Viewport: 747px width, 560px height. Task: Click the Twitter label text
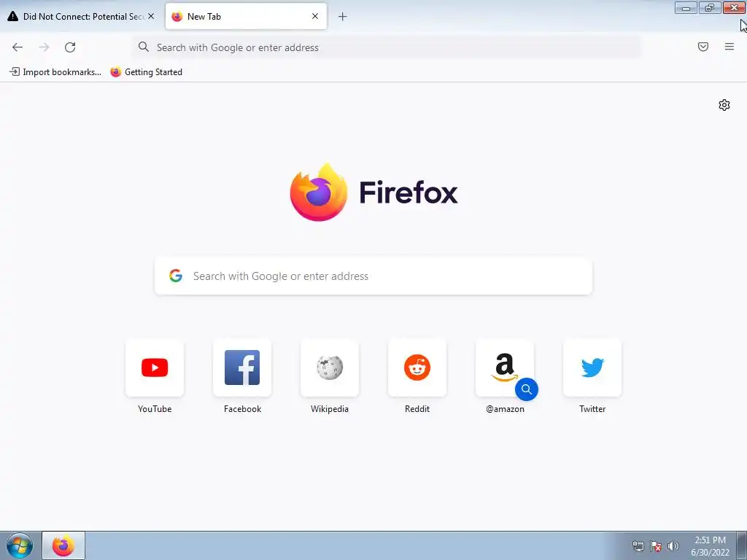592,409
